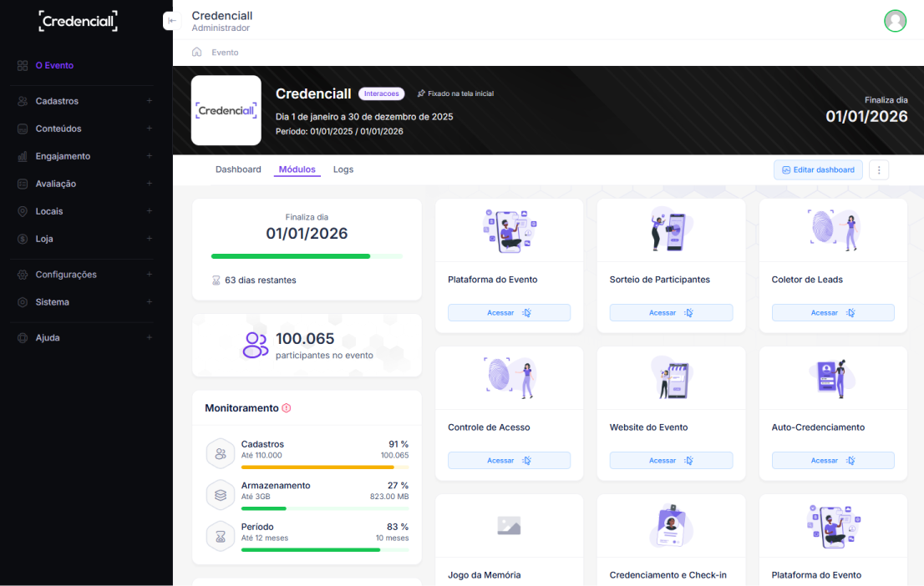Expand the Cadastros sidebar menu
This screenshot has width=924, height=586.
pos(84,101)
